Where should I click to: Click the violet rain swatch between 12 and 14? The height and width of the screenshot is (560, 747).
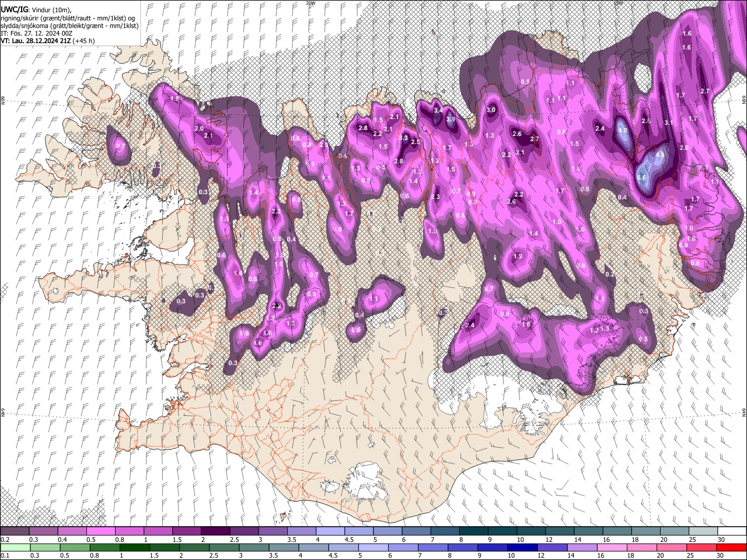[553, 547]
